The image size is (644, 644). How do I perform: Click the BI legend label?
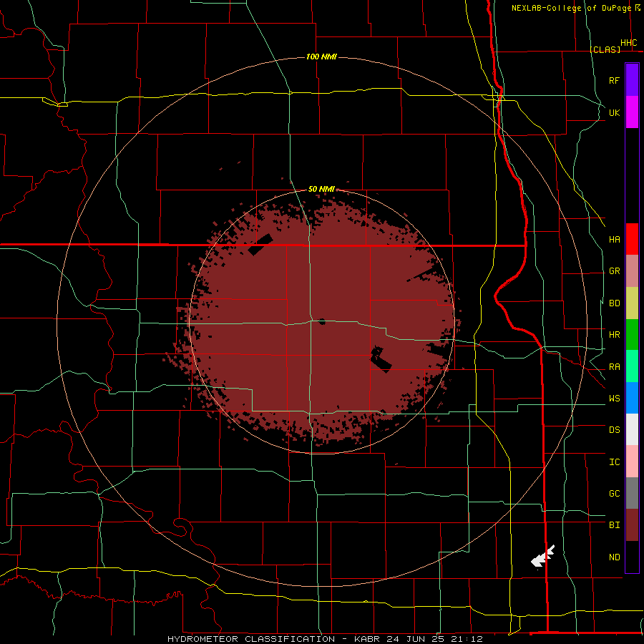tap(614, 525)
